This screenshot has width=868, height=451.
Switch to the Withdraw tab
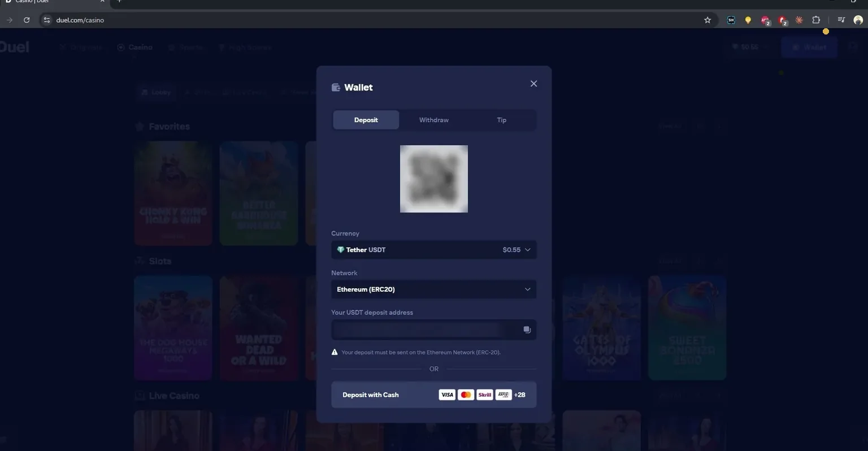(x=434, y=120)
